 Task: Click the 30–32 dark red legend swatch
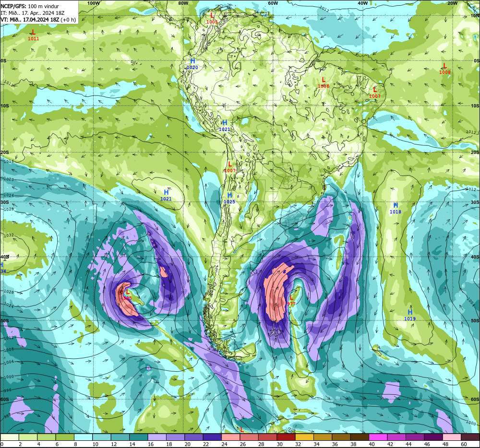[x=286, y=437]
